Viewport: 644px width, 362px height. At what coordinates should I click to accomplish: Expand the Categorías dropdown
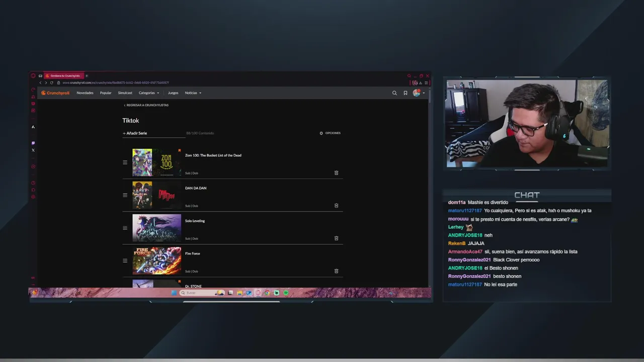(x=149, y=93)
